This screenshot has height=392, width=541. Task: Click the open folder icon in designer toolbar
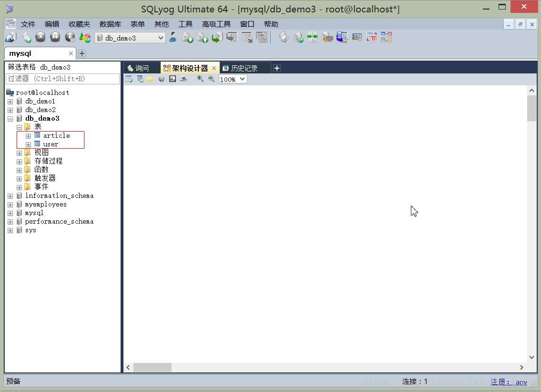150,79
